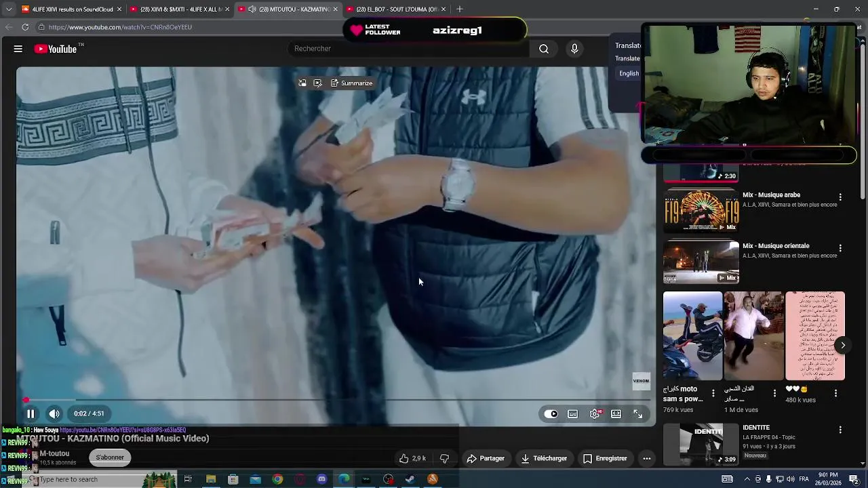Reload the page
Viewport: 868px width, 488px height.
[25, 27]
